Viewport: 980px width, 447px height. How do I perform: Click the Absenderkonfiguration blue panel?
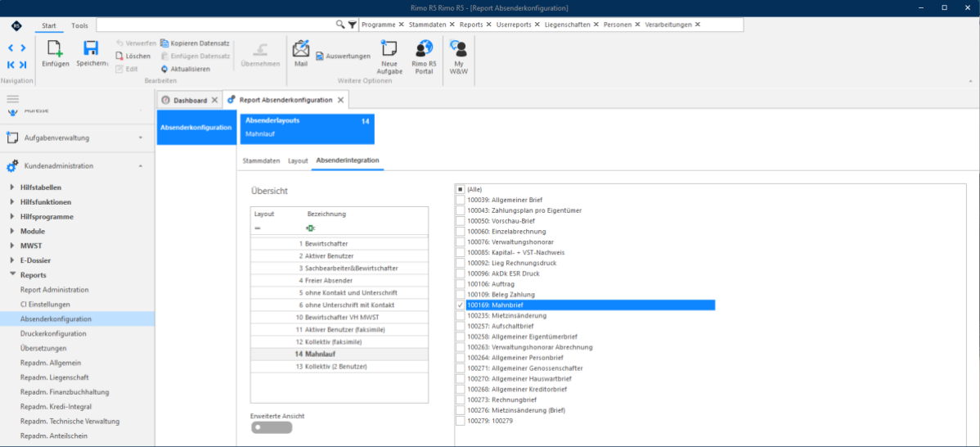(197, 128)
